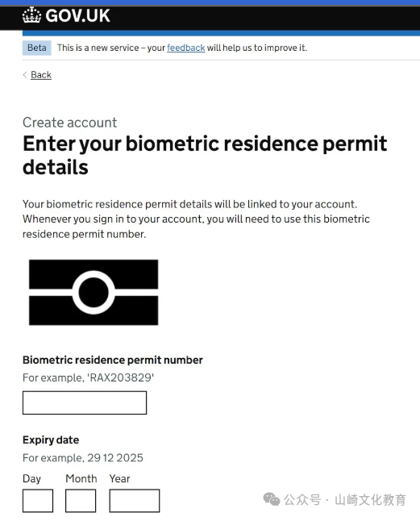
Task: Click the biometric residence permit card illustration
Action: pyautogui.click(x=94, y=292)
